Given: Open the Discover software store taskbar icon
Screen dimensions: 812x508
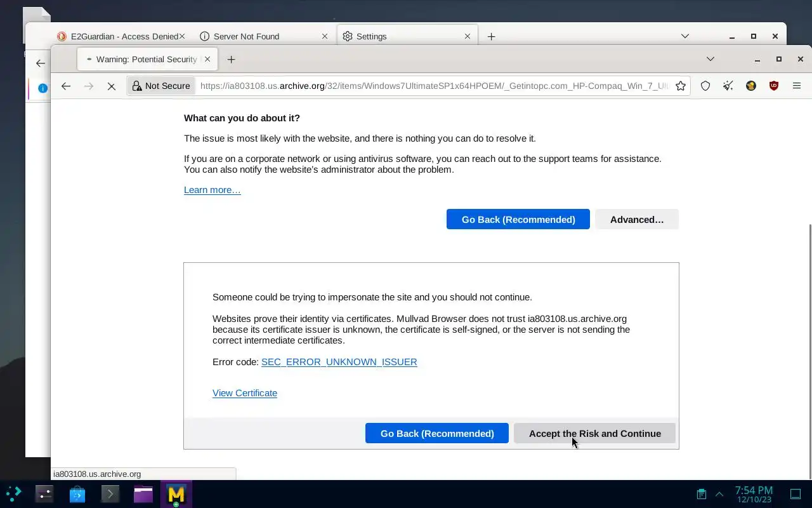Looking at the screenshot, I should tap(77, 493).
